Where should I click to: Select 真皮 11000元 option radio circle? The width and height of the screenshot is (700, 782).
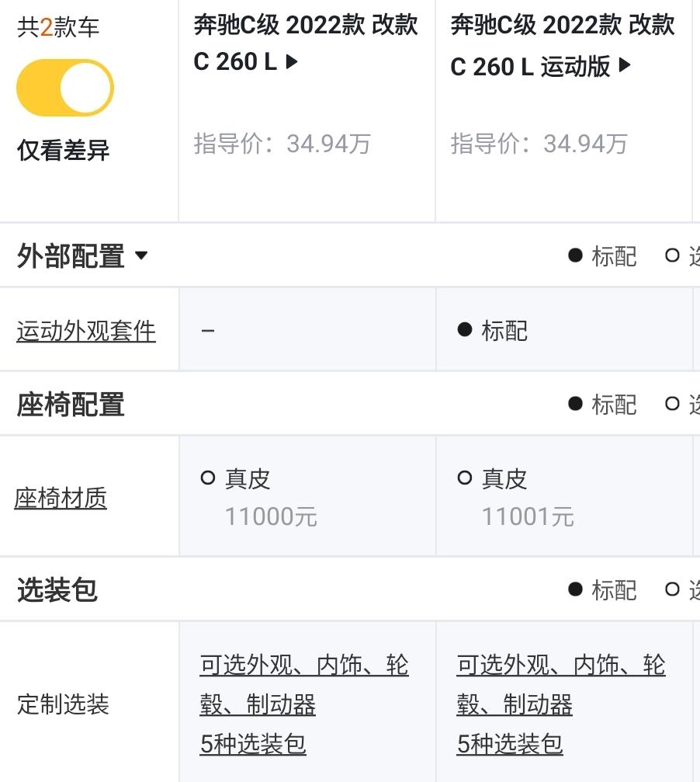click(208, 478)
